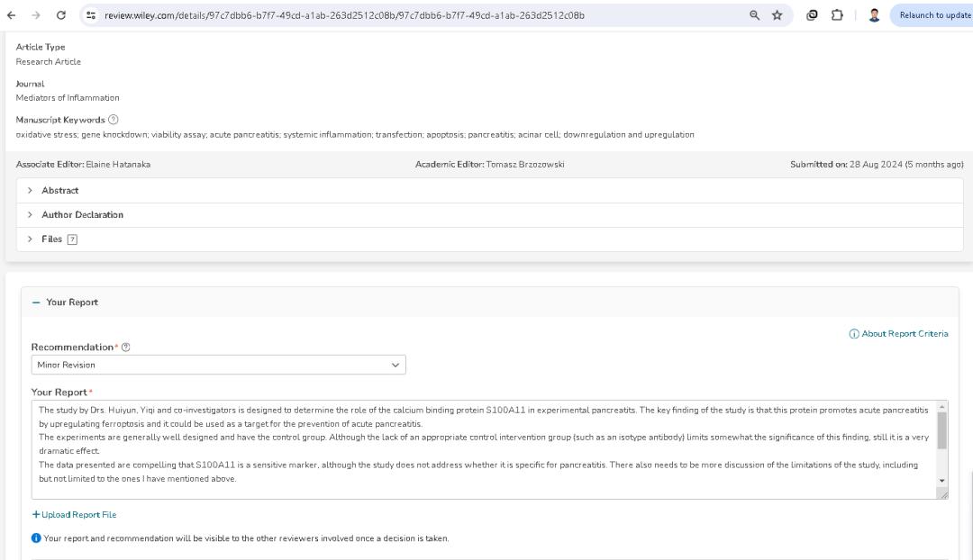Expand the Abstract section
Viewport: 973px width, 560px height.
click(x=489, y=190)
